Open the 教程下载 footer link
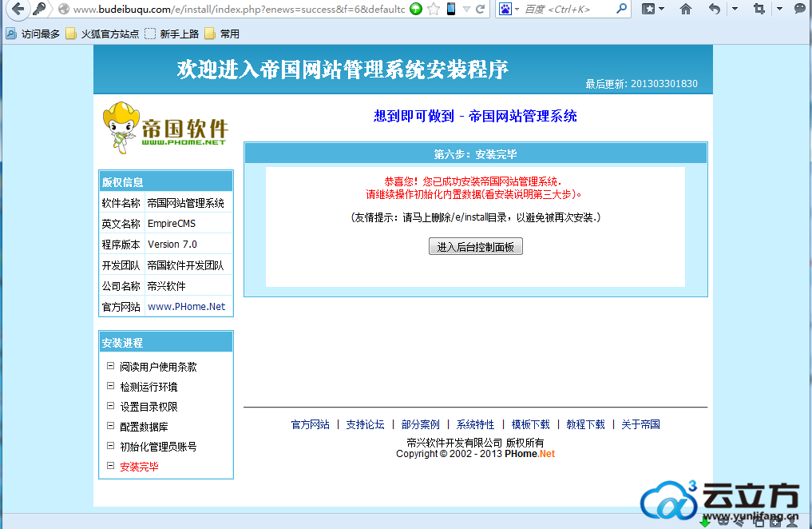The width and height of the screenshot is (812, 529). 586,424
